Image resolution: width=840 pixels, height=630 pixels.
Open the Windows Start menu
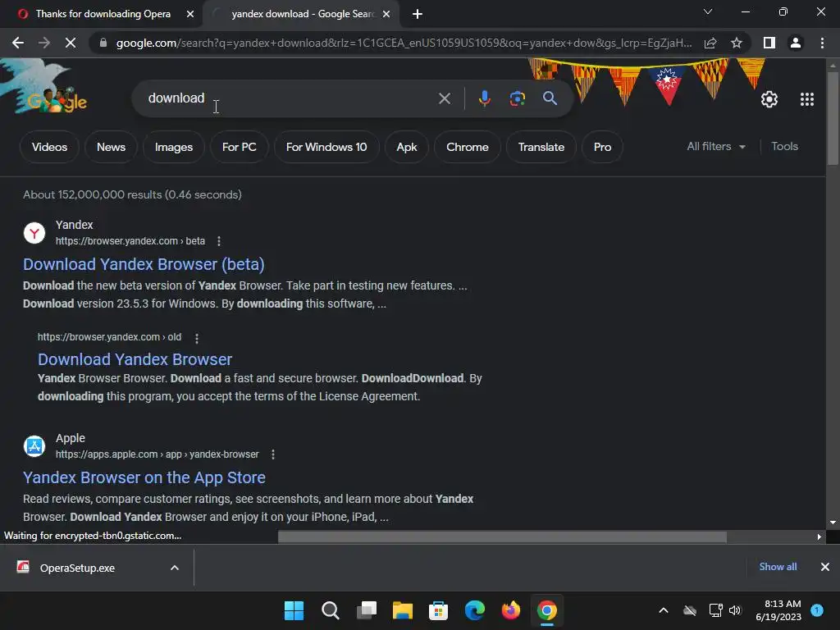pos(294,610)
